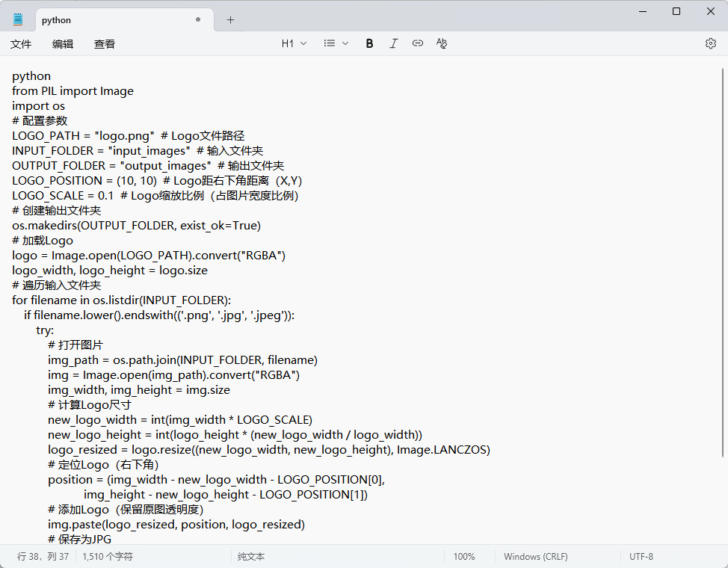Click the first line "python" in the editor
Viewport: 728px width, 568px height.
pyautogui.click(x=31, y=76)
